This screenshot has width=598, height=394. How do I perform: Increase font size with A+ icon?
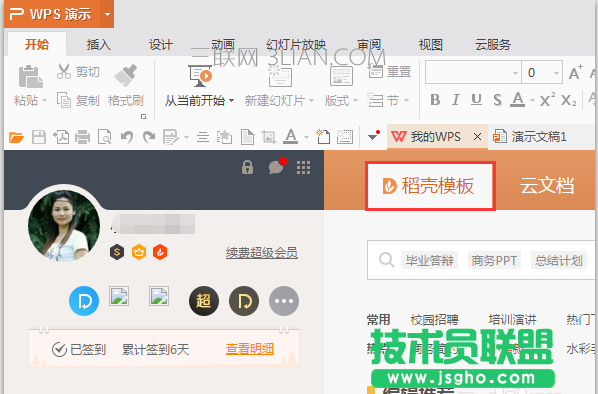[x=575, y=72]
